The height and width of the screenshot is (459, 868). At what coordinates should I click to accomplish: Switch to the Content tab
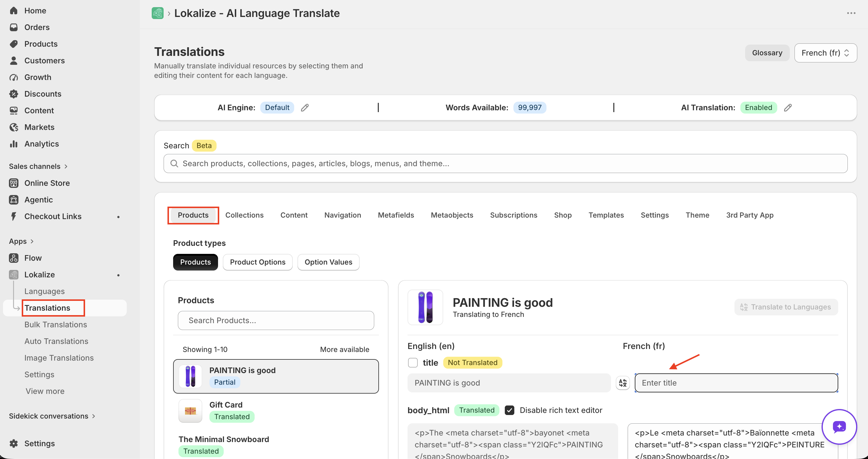pyautogui.click(x=294, y=215)
